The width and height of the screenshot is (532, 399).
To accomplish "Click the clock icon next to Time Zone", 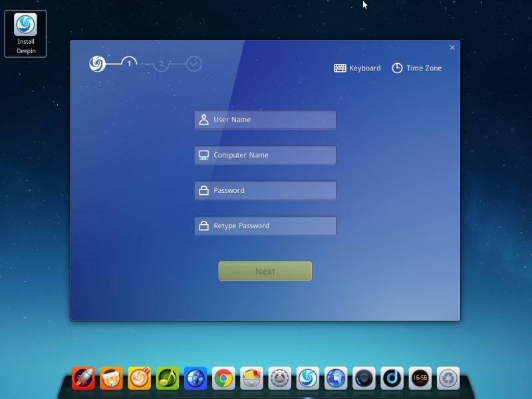I will (x=397, y=67).
